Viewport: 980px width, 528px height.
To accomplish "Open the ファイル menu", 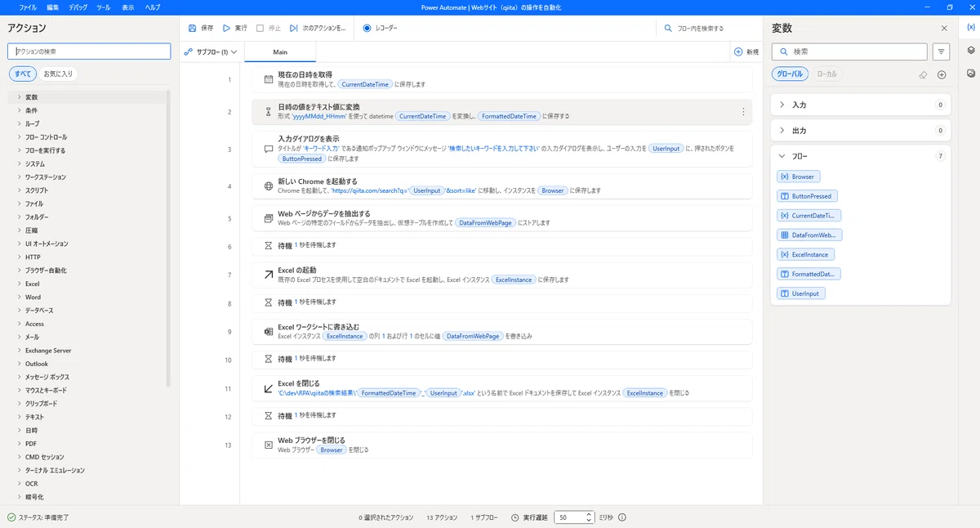I will (x=27, y=7).
